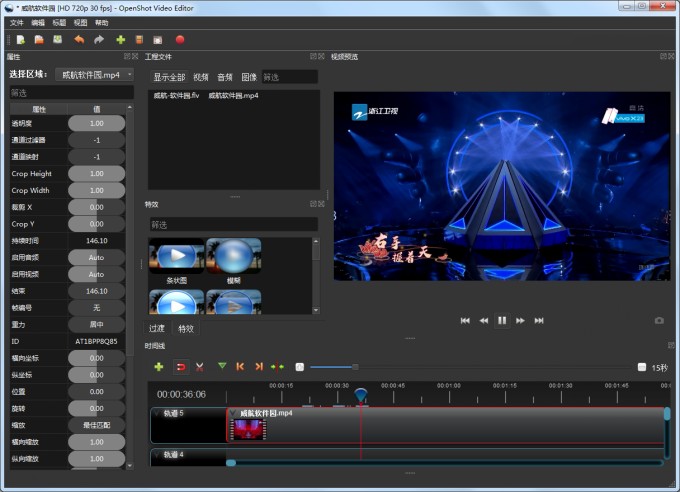Click the zoom-in icon left of zoom slider
The height and width of the screenshot is (492, 680).
[300, 367]
